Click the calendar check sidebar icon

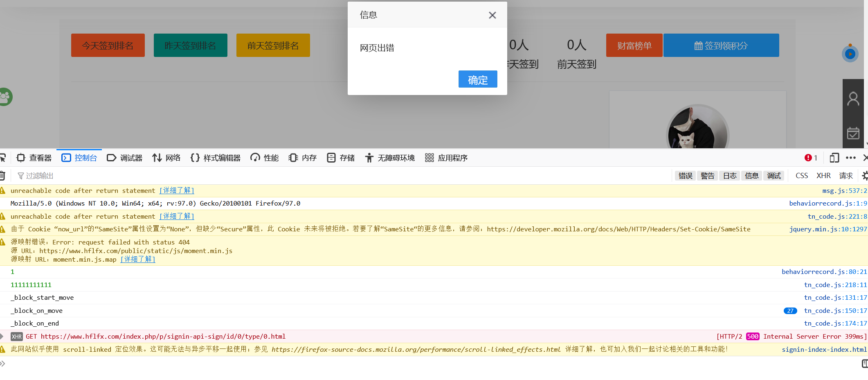pyautogui.click(x=853, y=133)
